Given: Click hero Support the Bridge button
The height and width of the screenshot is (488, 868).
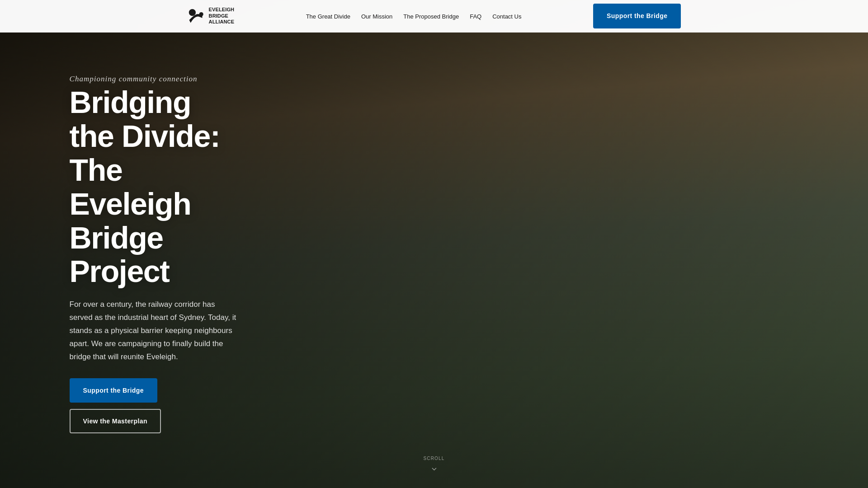Looking at the screenshot, I should coord(113,390).
